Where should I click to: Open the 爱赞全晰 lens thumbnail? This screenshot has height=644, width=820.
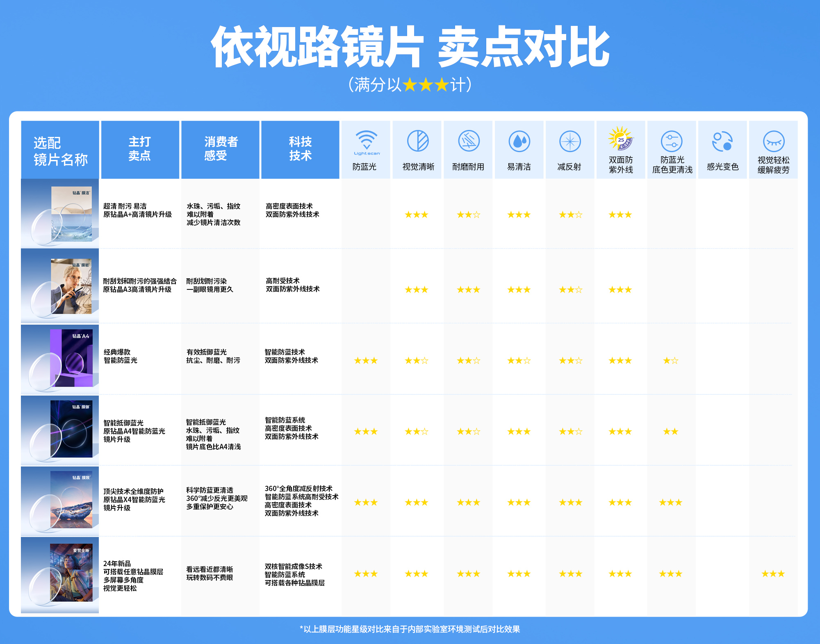click(x=60, y=575)
